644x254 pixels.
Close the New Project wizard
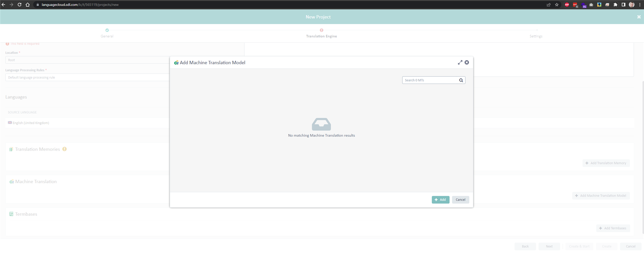click(639, 17)
